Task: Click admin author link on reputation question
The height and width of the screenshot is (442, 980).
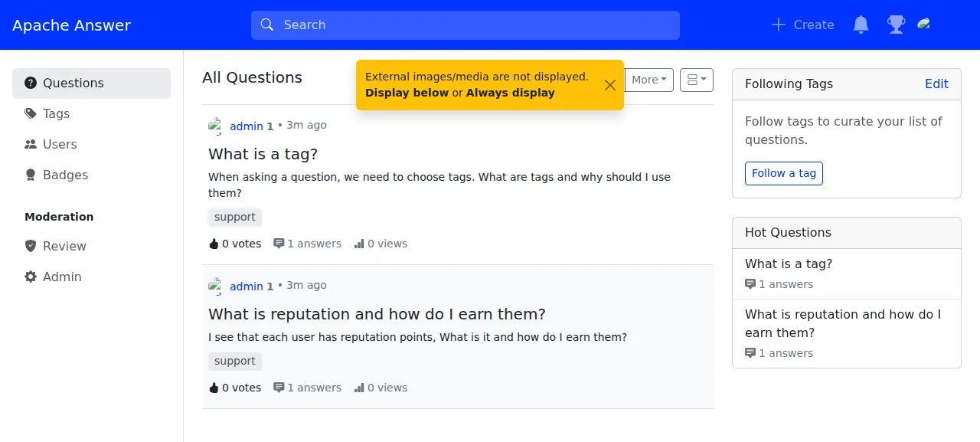Action: [247, 286]
